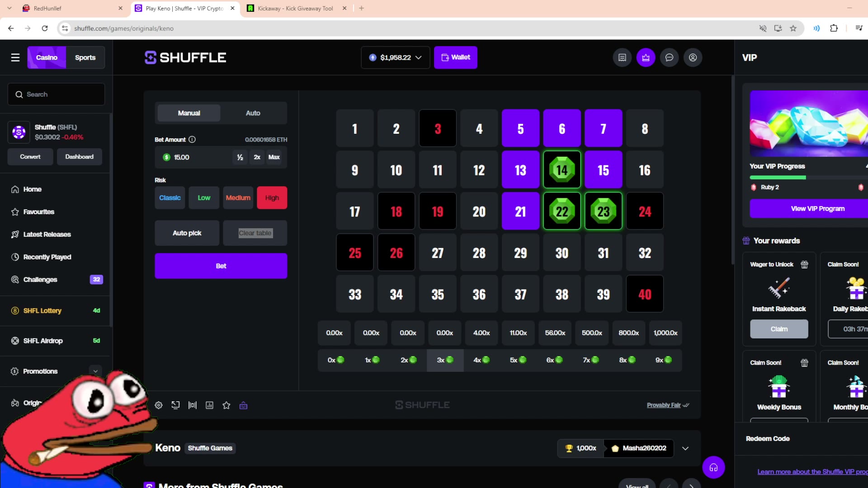Open the chat bubble icon in header
This screenshot has height=488, width=868.
pyautogui.click(x=669, y=57)
